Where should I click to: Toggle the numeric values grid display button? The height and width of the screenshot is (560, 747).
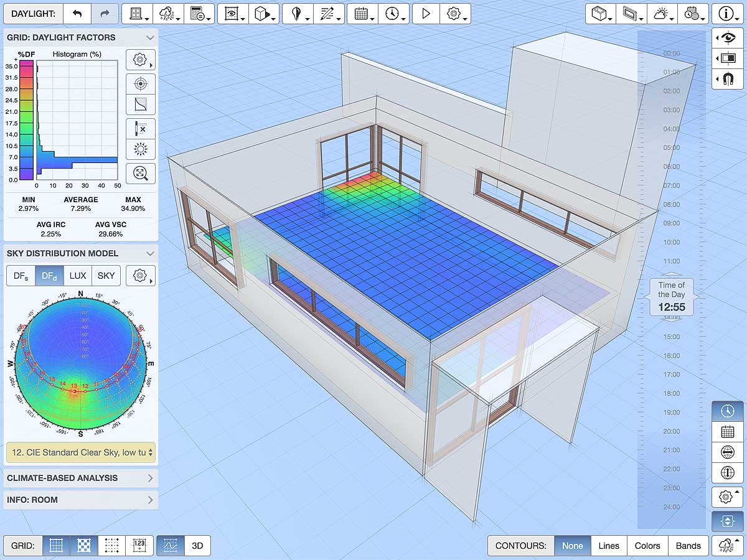coord(139,546)
